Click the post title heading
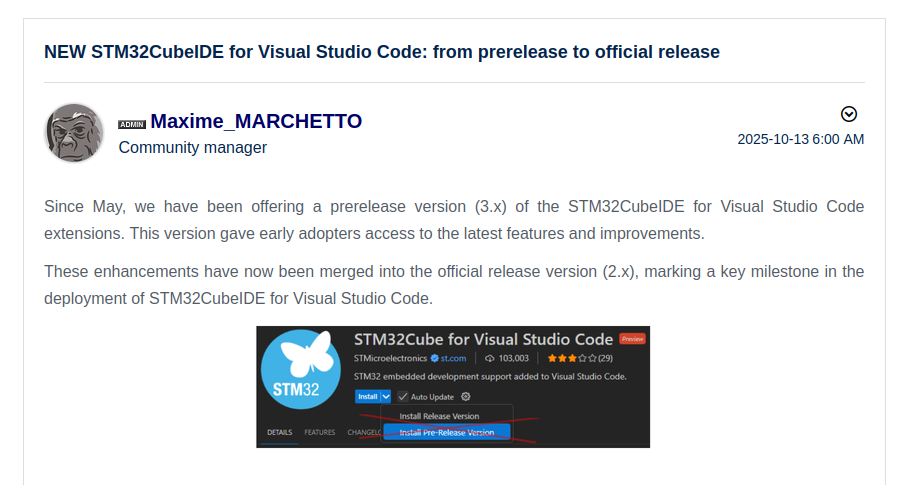 (x=382, y=52)
